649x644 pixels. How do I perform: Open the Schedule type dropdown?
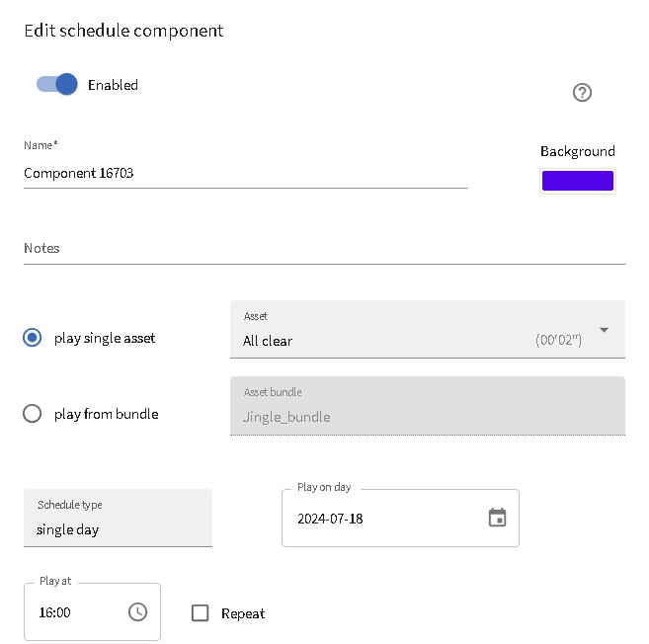118,519
